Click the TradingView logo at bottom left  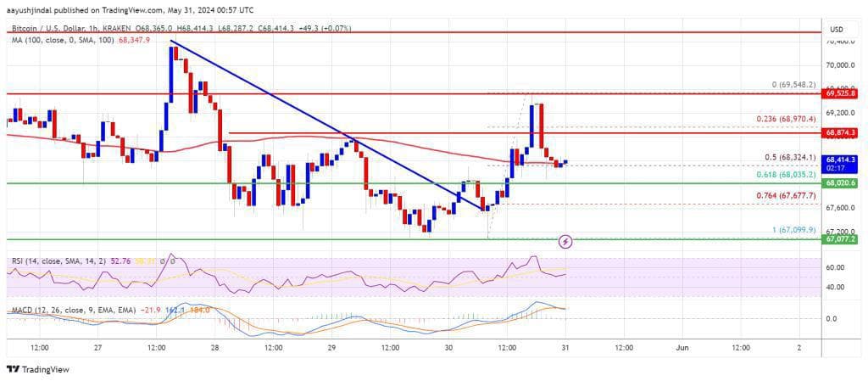click(38, 369)
